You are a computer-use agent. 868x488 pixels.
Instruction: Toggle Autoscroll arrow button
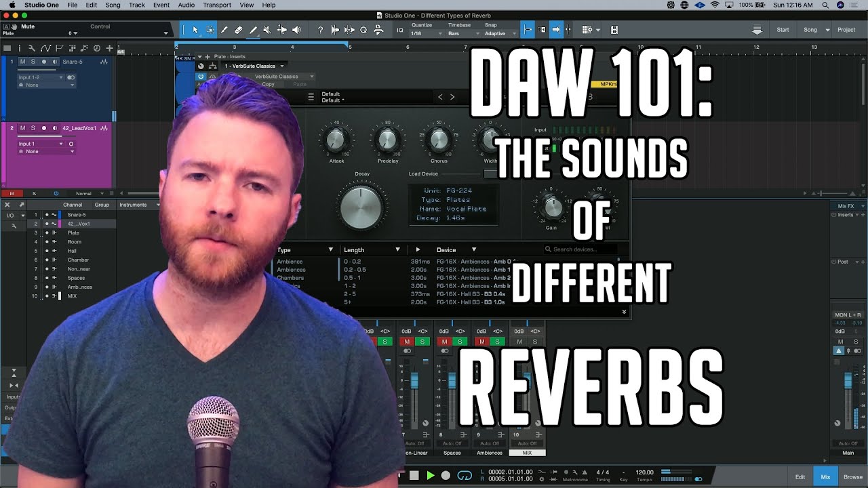coord(555,30)
